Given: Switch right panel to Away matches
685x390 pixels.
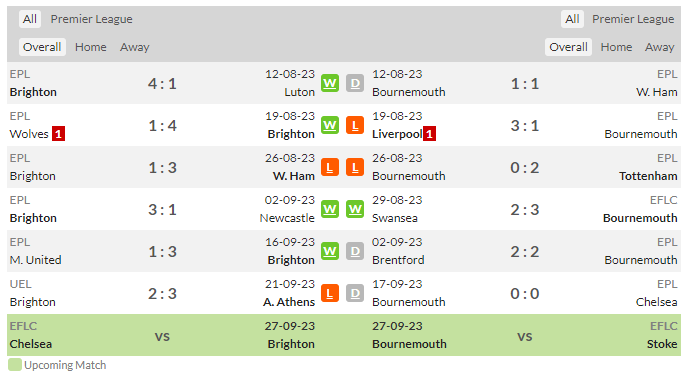Looking at the screenshot, I should (659, 47).
